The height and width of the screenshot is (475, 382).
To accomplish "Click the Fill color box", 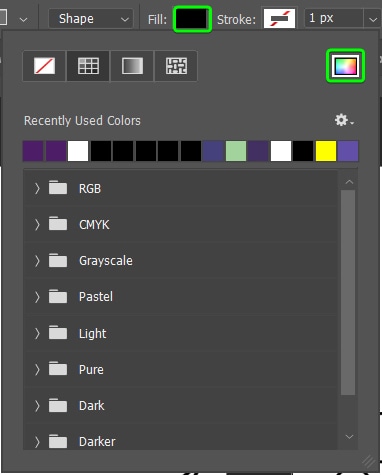I will [x=192, y=19].
